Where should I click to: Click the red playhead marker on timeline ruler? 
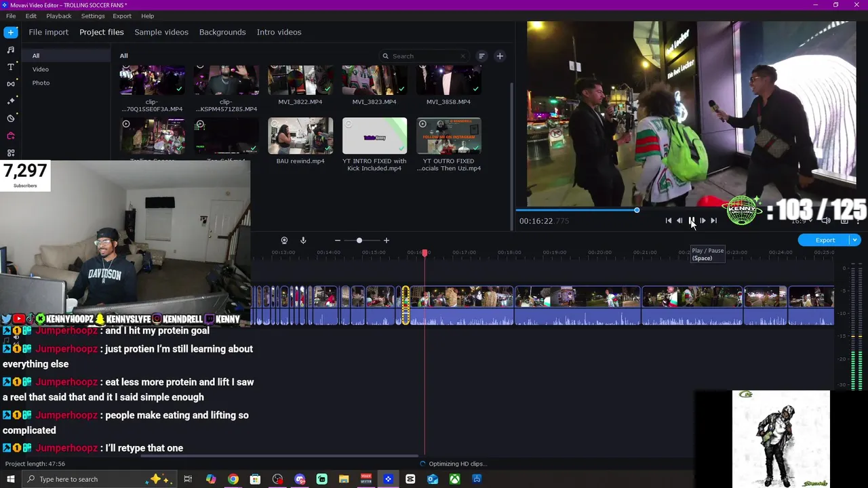pyautogui.click(x=425, y=253)
